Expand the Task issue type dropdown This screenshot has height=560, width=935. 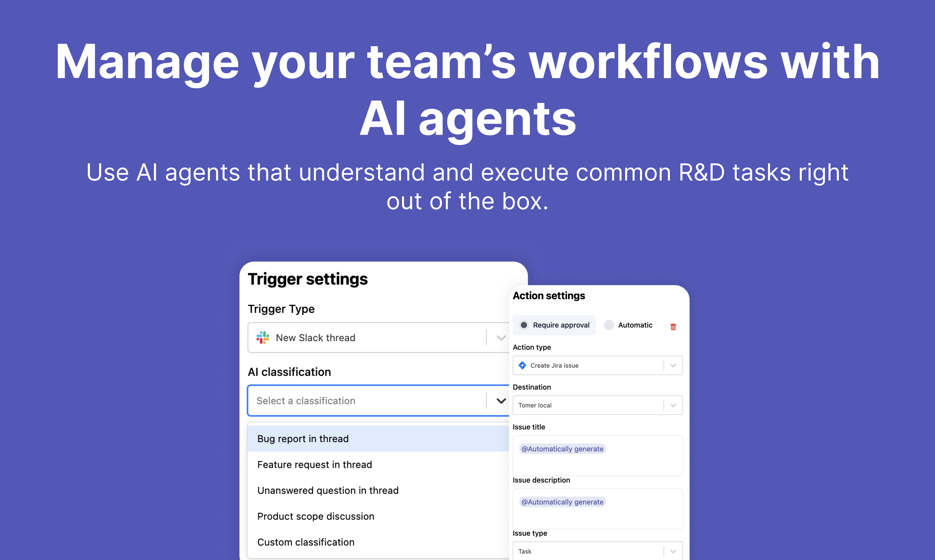point(673,551)
